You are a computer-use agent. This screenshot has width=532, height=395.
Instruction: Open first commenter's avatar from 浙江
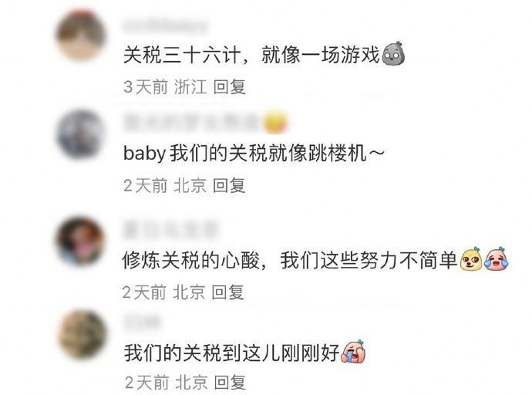coord(81,35)
